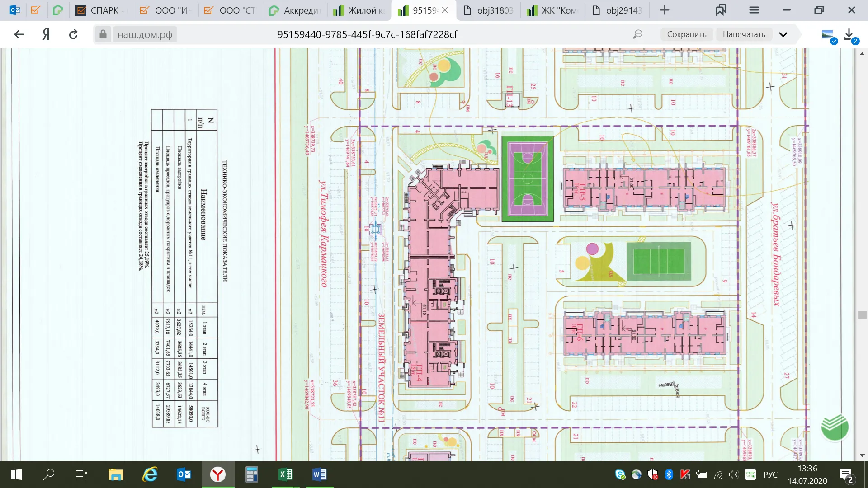This screenshot has height=488, width=868.
Task: Click the browser back arrow
Action: click(x=19, y=34)
